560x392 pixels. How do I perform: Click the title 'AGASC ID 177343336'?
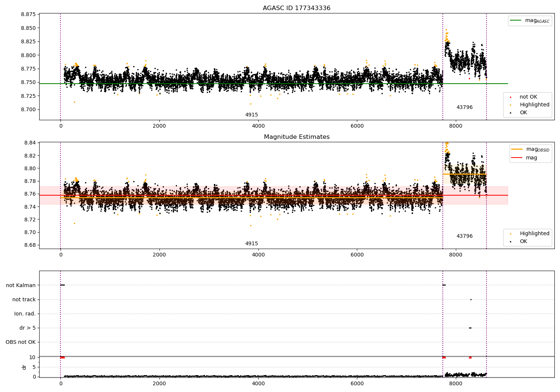click(x=296, y=8)
